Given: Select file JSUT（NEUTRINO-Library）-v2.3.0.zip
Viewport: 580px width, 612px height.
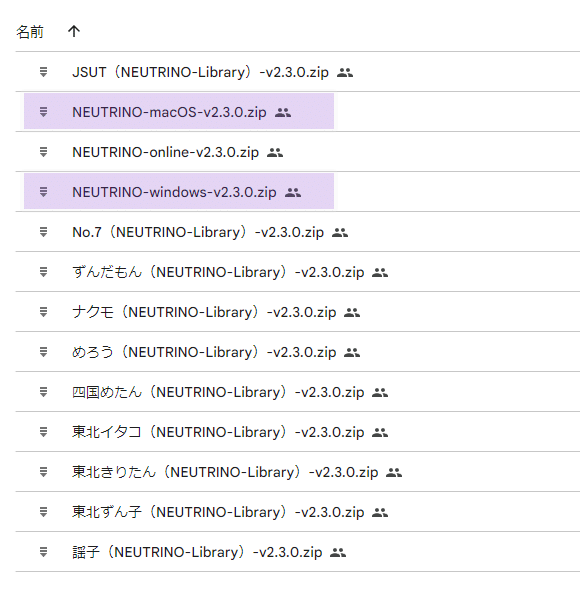Looking at the screenshot, I should click(200, 72).
